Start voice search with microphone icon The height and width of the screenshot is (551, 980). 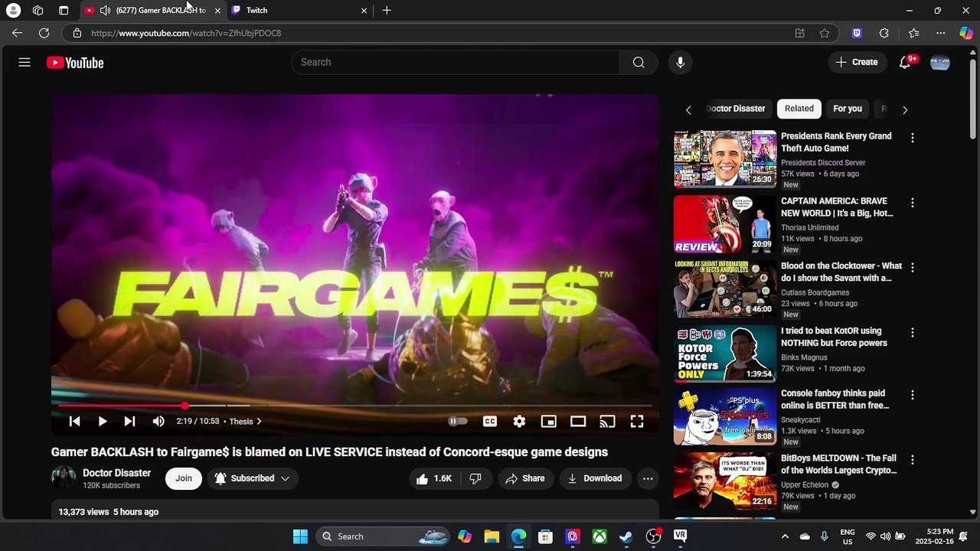[680, 62]
